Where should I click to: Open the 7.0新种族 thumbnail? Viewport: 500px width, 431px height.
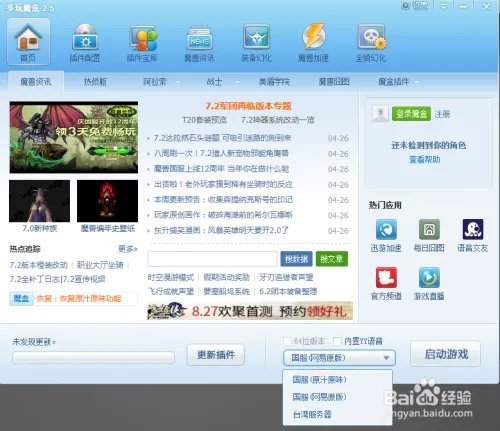pos(39,201)
